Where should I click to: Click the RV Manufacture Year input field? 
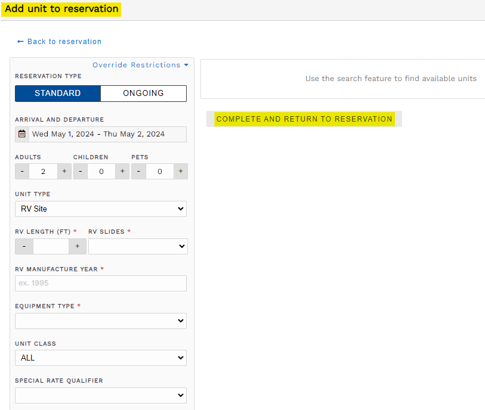pos(101,283)
